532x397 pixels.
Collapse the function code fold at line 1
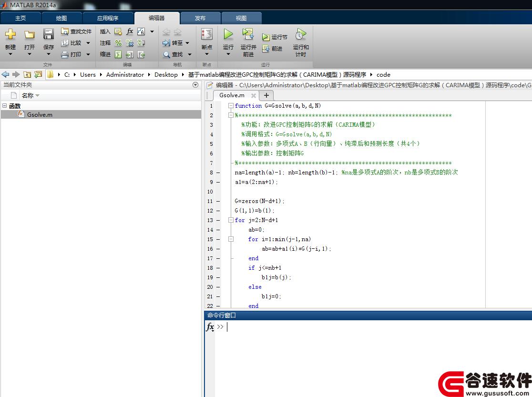pyautogui.click(x=231, y=105)
